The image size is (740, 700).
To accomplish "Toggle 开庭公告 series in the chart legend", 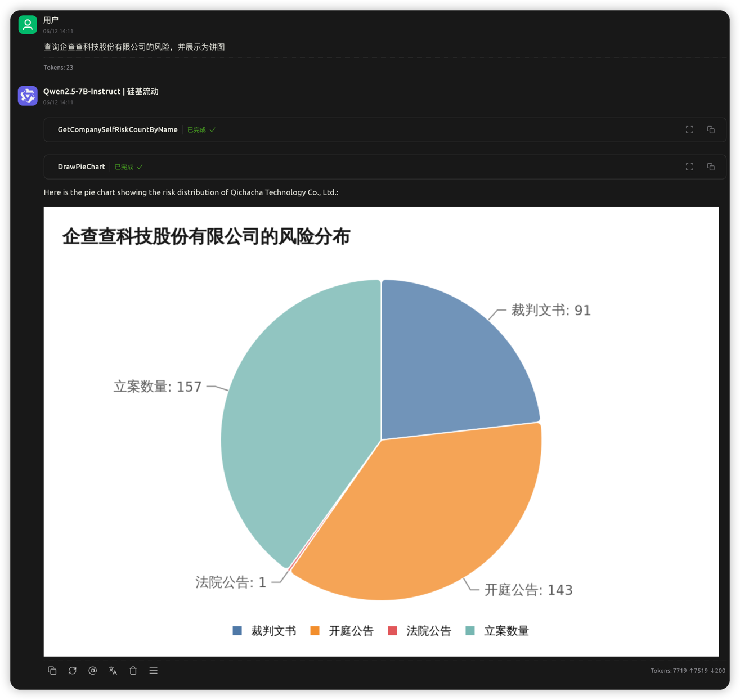I will click(342, 631).
